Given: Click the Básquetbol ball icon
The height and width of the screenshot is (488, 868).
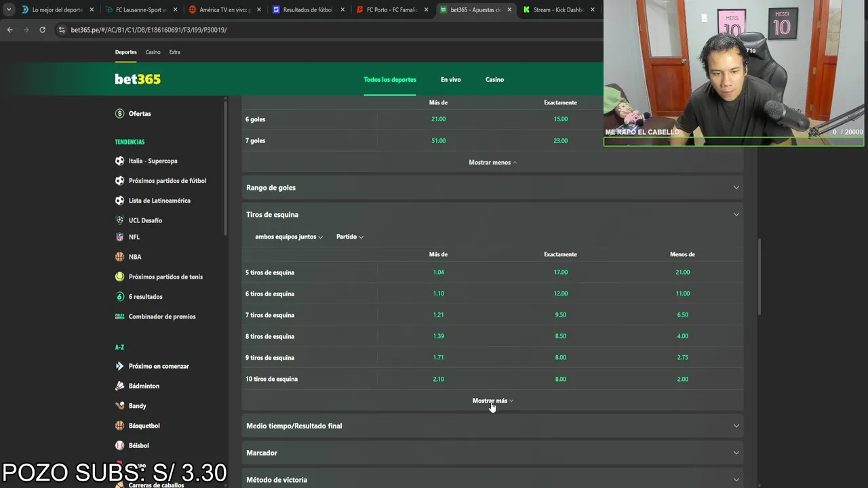Looking at the screenshot, I should pyautogui.click(x=120, y=426).
